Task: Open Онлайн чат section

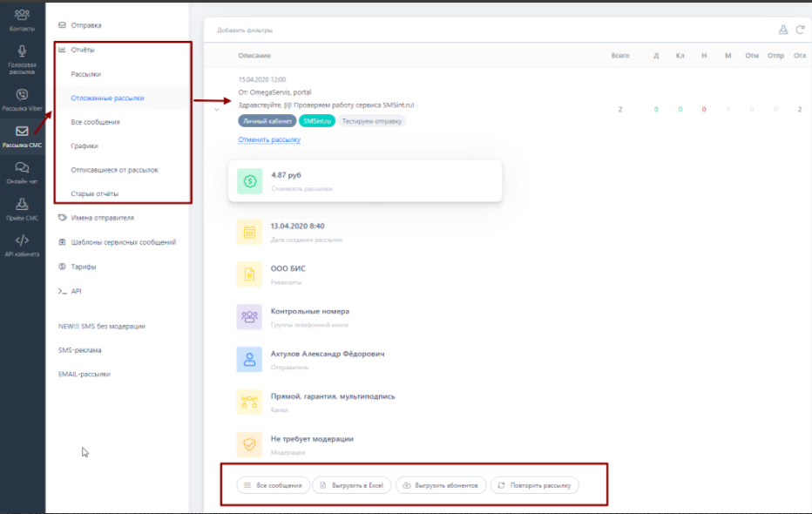Action: 22,172
